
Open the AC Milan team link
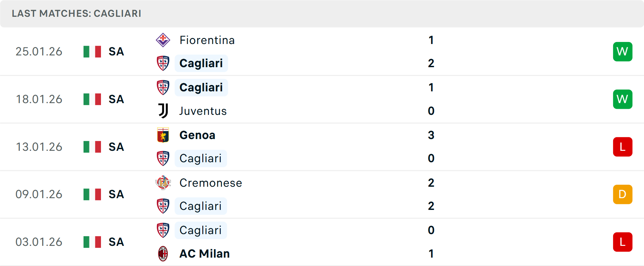(205, 254)
